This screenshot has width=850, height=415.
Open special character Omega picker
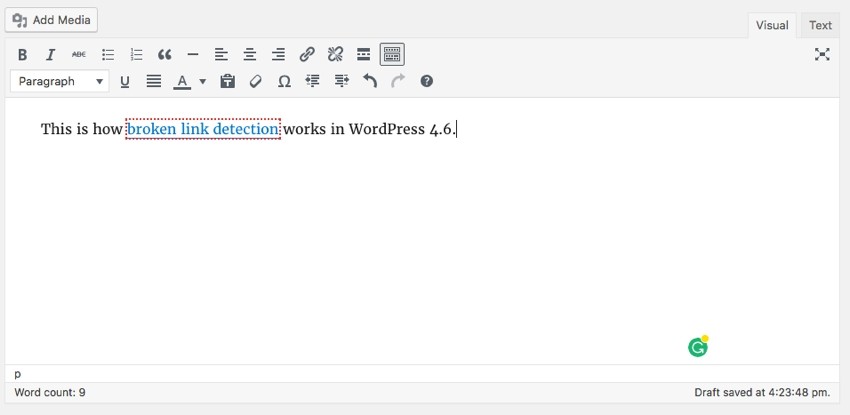tap(284, 81)
